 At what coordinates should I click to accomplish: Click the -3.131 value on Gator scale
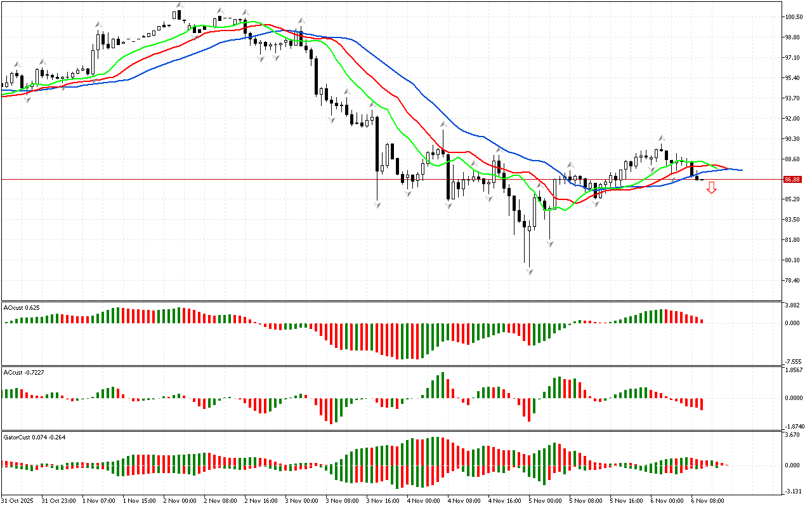tap(793, 491)
